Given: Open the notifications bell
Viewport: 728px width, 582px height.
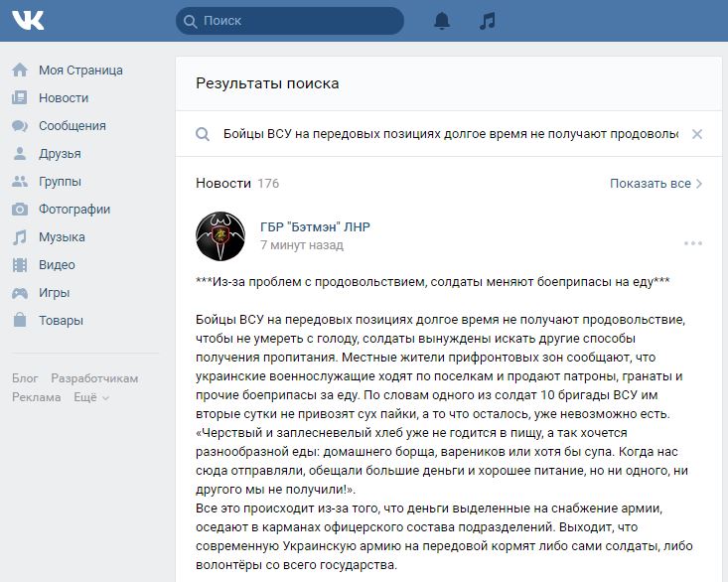Looking at the screenshot, I should [x=443, y=21].
